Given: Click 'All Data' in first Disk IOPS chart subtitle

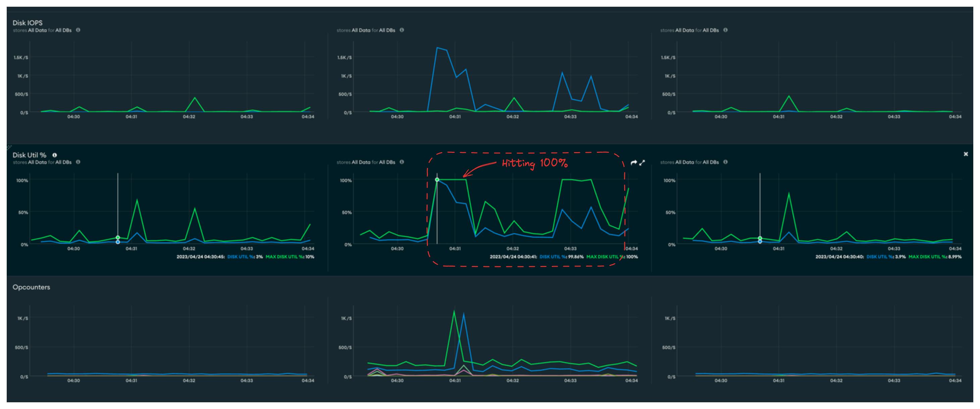Looking at the screenshot, I should tap(37, 30).
